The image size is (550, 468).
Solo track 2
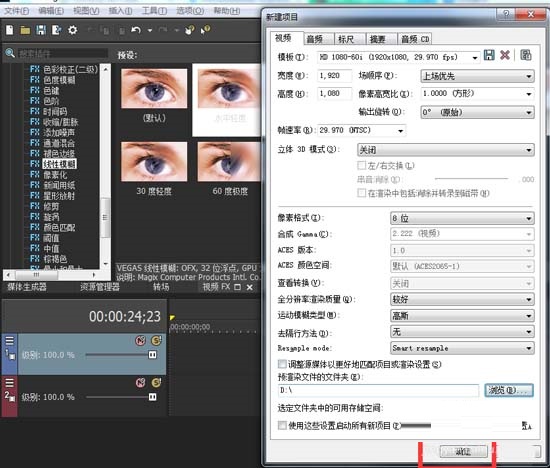coord(156,383)
